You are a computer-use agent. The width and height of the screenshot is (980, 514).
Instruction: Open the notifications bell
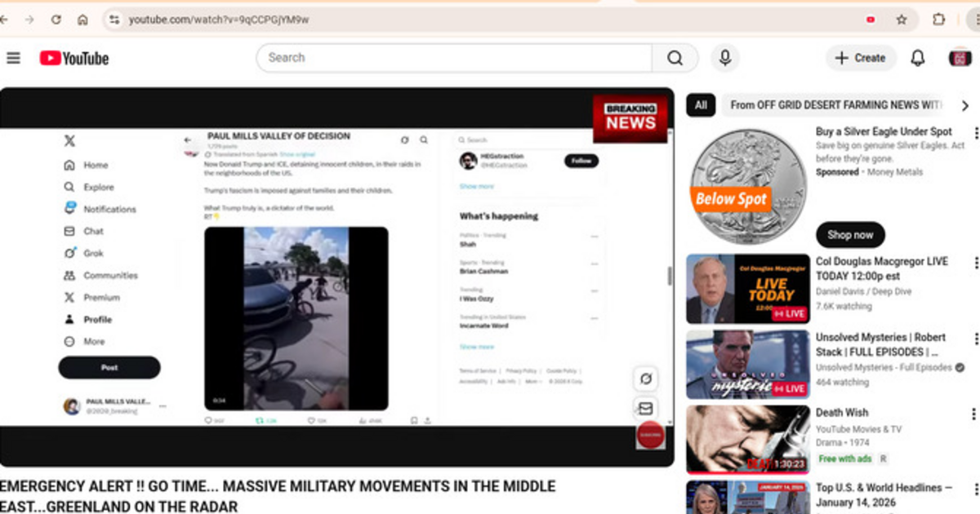click(x=917, y=57)
